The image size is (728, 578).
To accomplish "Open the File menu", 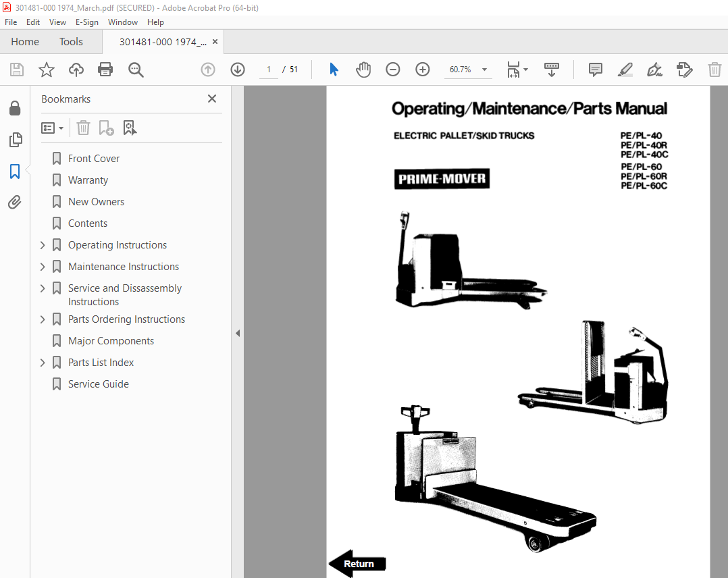I will tap(11, 22).
